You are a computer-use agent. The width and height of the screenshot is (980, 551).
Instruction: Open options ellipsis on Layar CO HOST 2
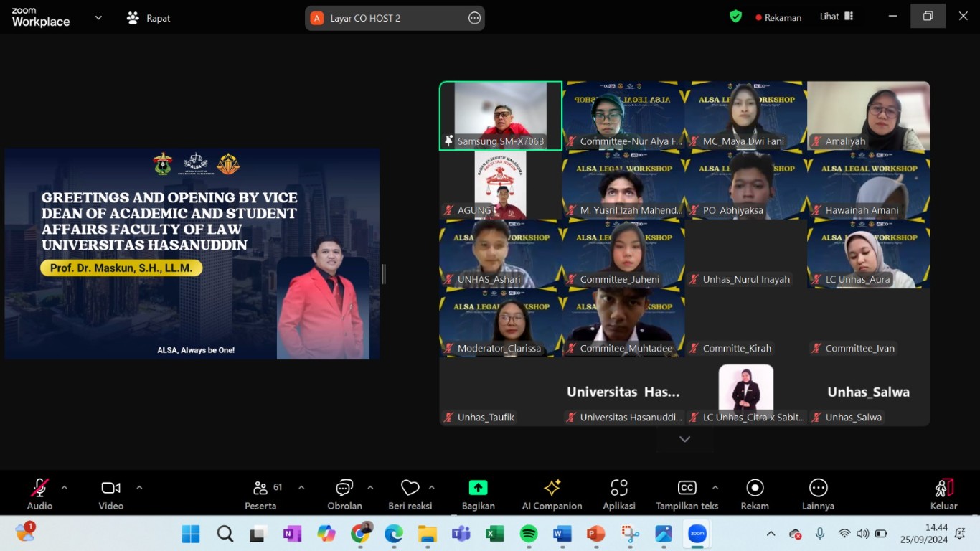[x=474, y=18]
